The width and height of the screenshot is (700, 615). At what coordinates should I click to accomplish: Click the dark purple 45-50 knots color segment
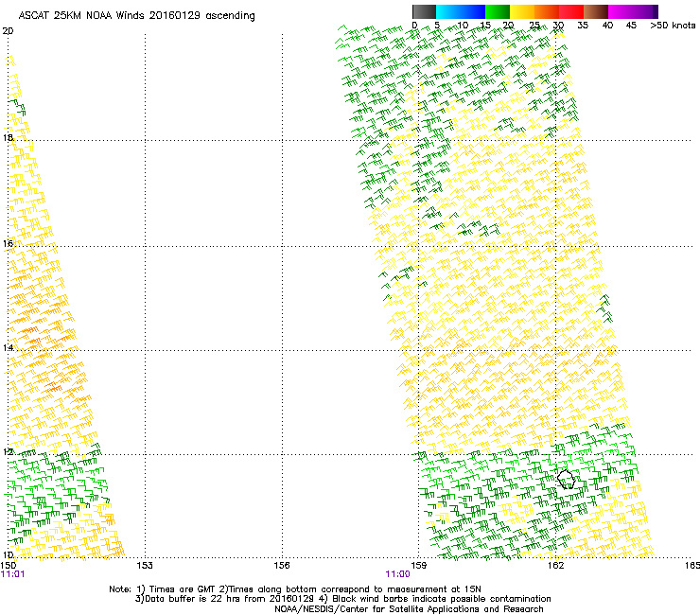[645, 11]
